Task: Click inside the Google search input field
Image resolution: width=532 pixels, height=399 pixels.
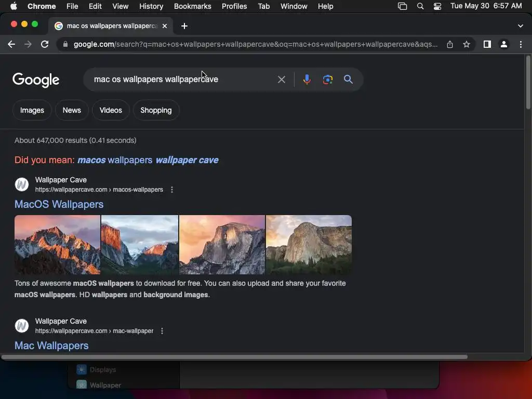Action: click(183, 79)
